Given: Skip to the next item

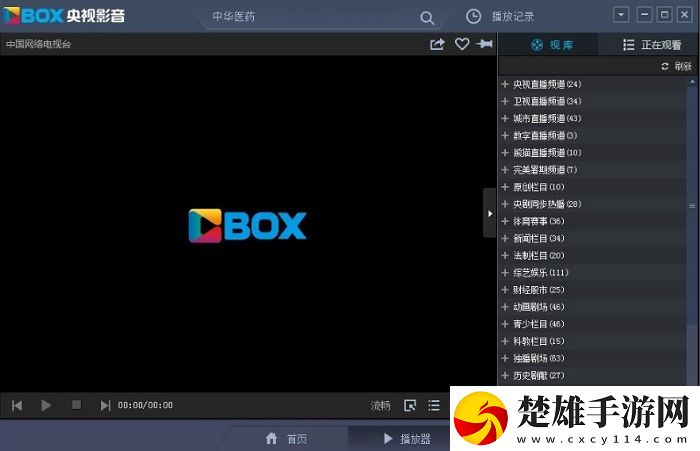Looking at the screenshot, I should [x=105, y=405].
